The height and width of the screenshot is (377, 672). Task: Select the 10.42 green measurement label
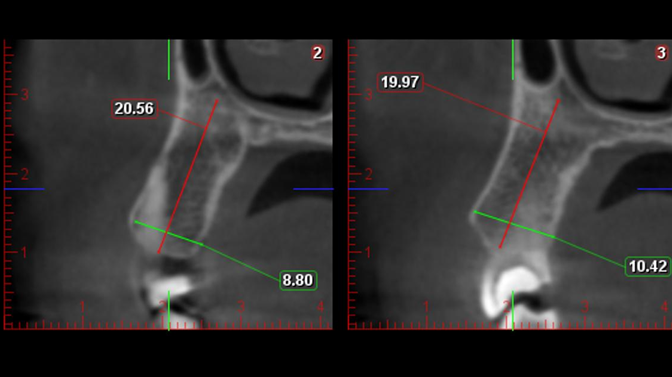click(648, 266)
